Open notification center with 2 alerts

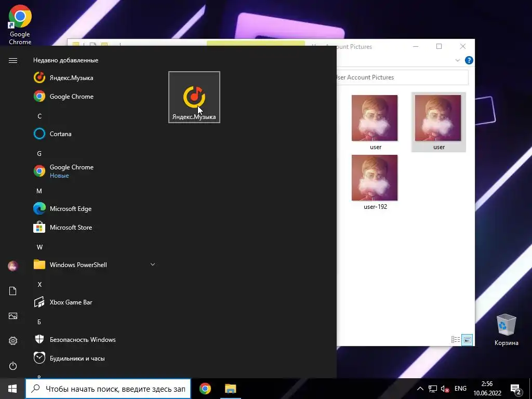coord(516,389)
